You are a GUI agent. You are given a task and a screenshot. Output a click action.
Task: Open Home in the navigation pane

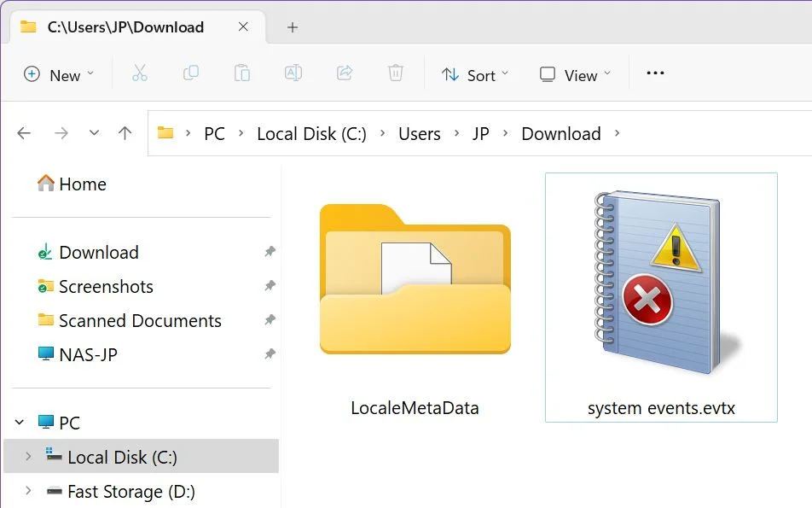[72, 184]
